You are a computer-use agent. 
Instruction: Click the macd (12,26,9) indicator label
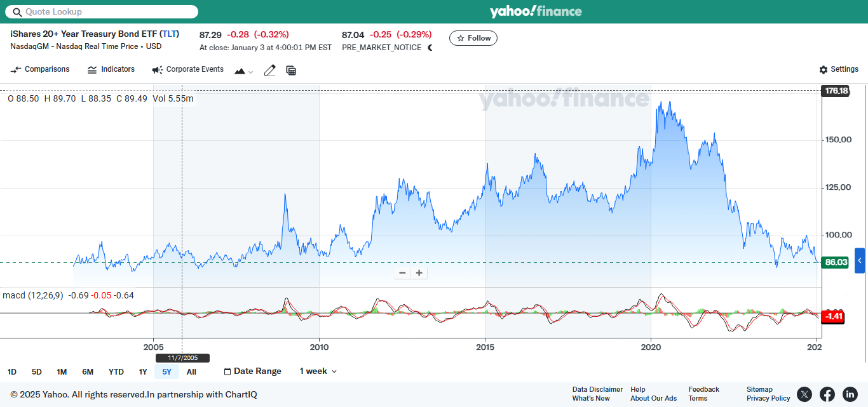[x=33, y=295]
